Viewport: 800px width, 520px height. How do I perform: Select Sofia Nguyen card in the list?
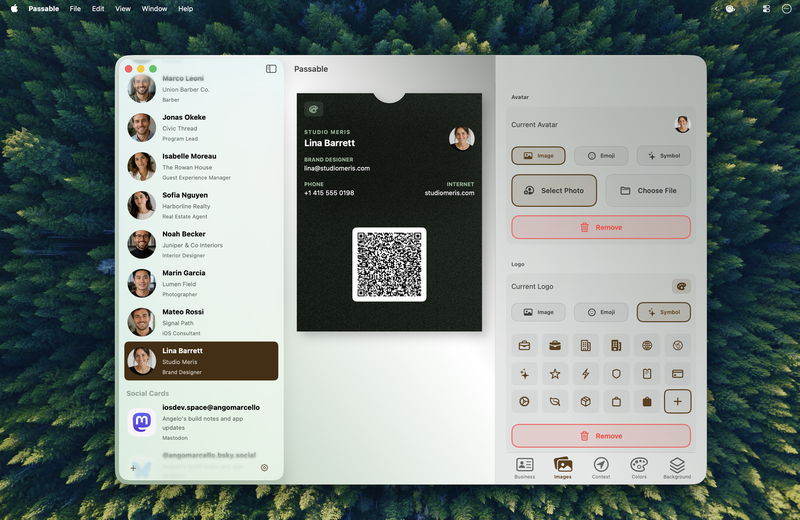coord(201,205)
